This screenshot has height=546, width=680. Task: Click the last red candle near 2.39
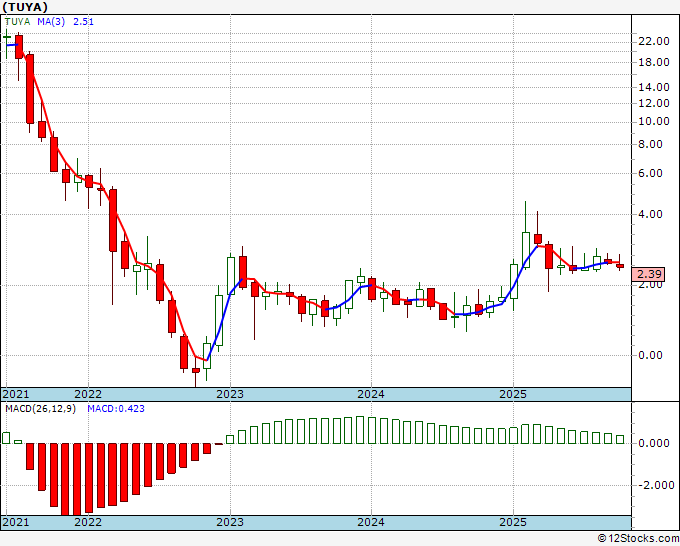pos(620,266)
